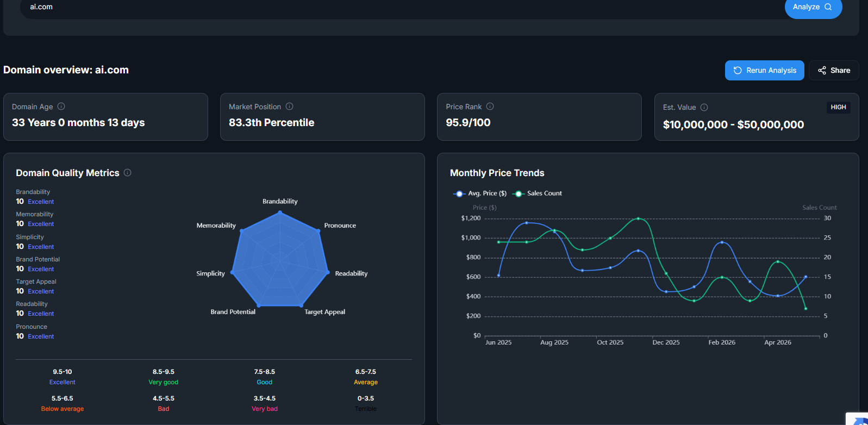This screenshot has width=868, height=425.
Task: Click "Excellent" under Readability in the metrics list
Action: [x=41, y=314]
